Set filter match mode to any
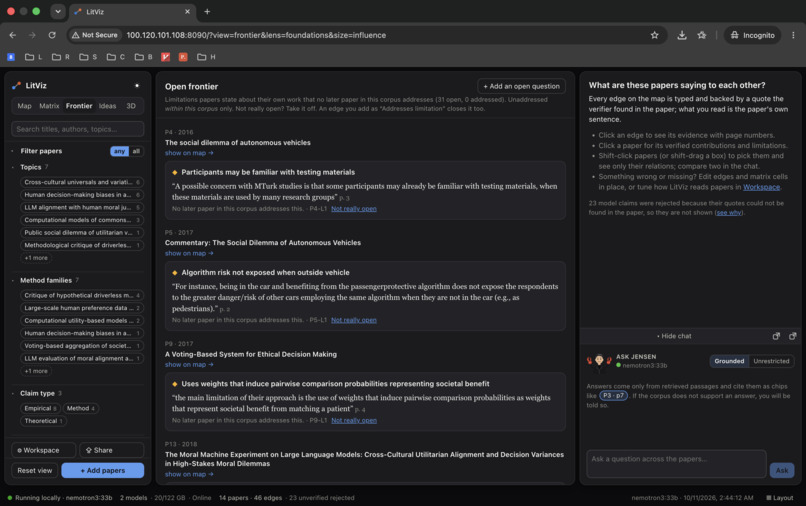806x506 pixels. (119, 151)
